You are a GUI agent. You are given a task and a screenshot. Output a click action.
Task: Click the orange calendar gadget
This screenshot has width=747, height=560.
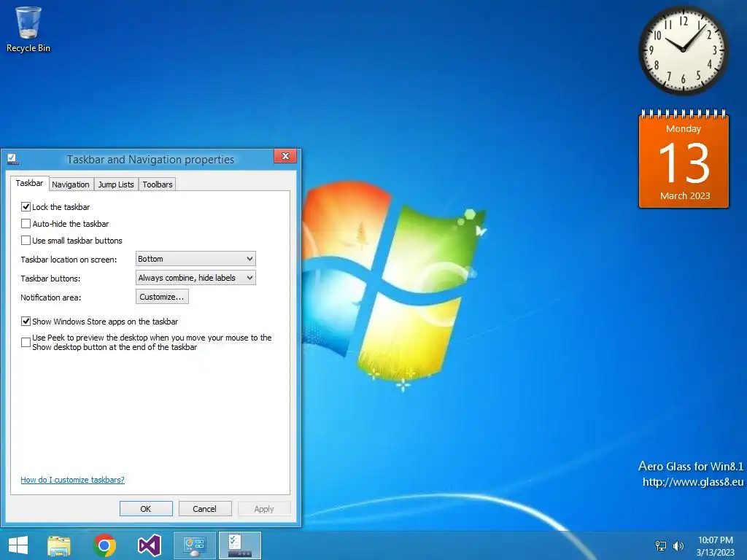[x=684, y=159]
